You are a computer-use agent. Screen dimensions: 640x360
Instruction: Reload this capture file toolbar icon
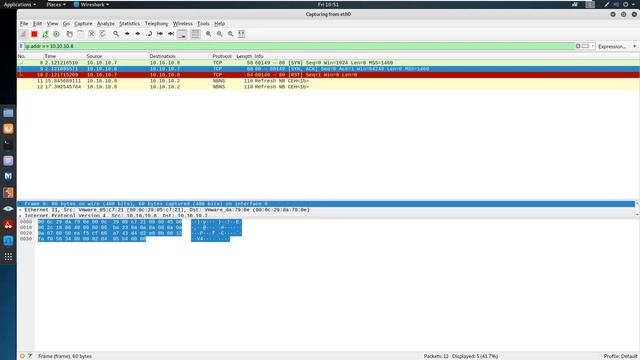tap(102, 34)
